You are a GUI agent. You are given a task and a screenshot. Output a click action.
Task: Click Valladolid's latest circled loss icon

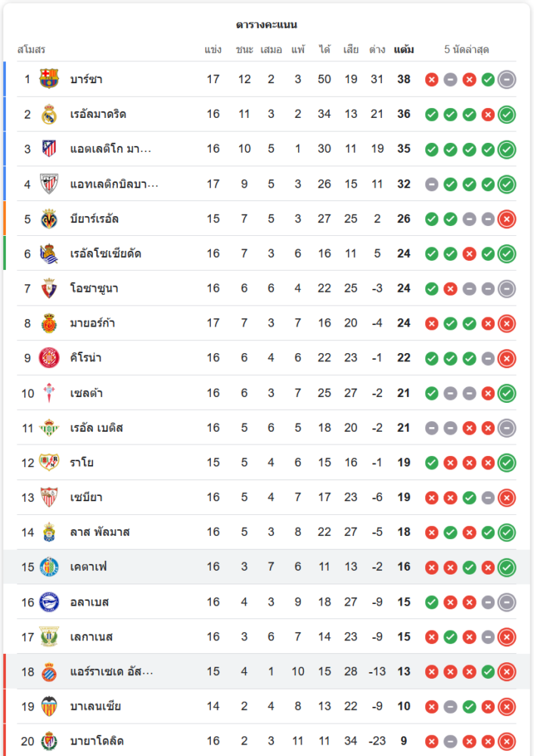pyautogui.click(x=507, y=742)
